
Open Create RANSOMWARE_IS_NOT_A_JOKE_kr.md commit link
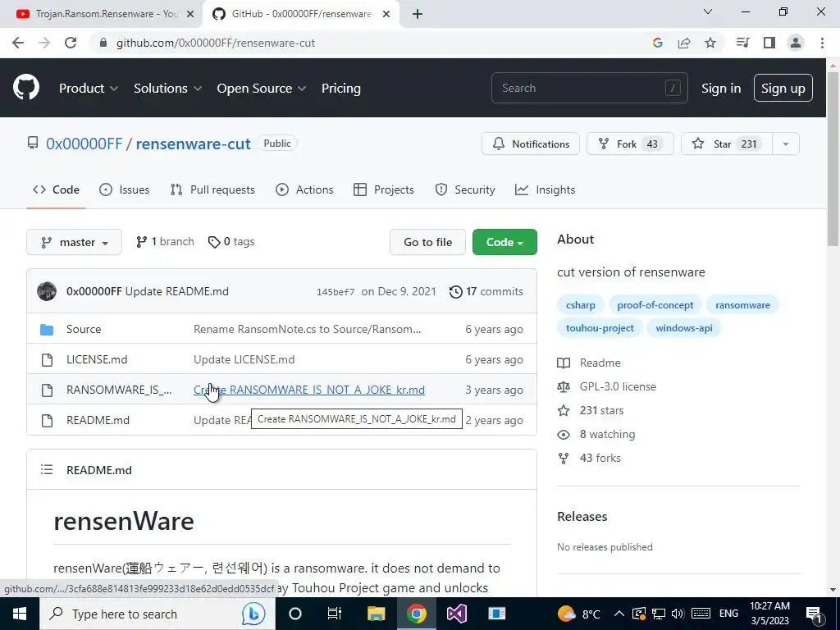[309, 390]
